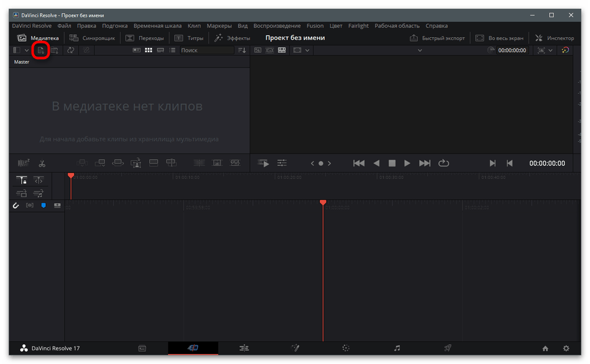This screenshot has height=364, width=590.
Task: Open the Эффекты effects tab
Action: (232, 38)
